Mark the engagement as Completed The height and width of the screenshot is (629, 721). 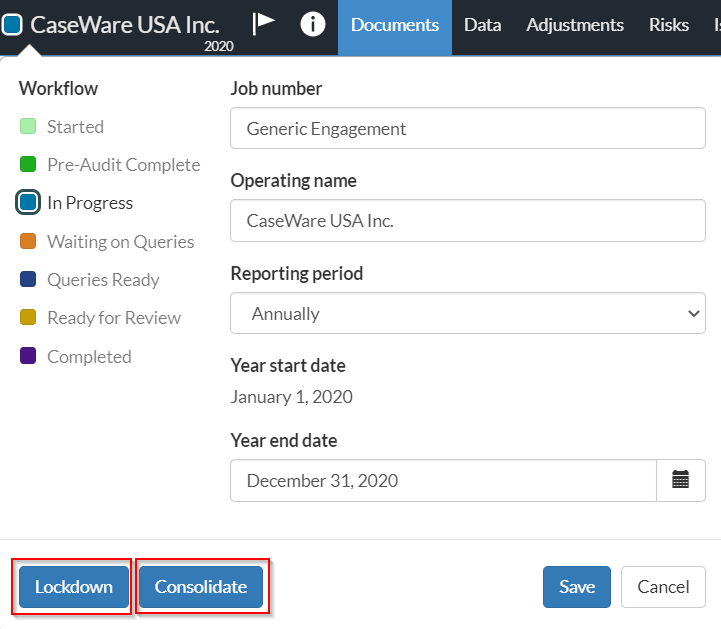click(x=89, y=357)
